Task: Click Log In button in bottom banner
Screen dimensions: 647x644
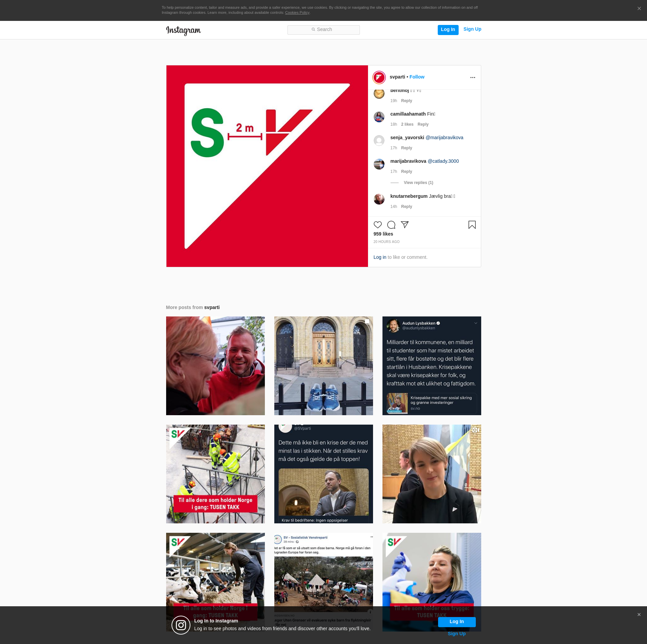Action: pyautogui.click(x=457, y=622)
